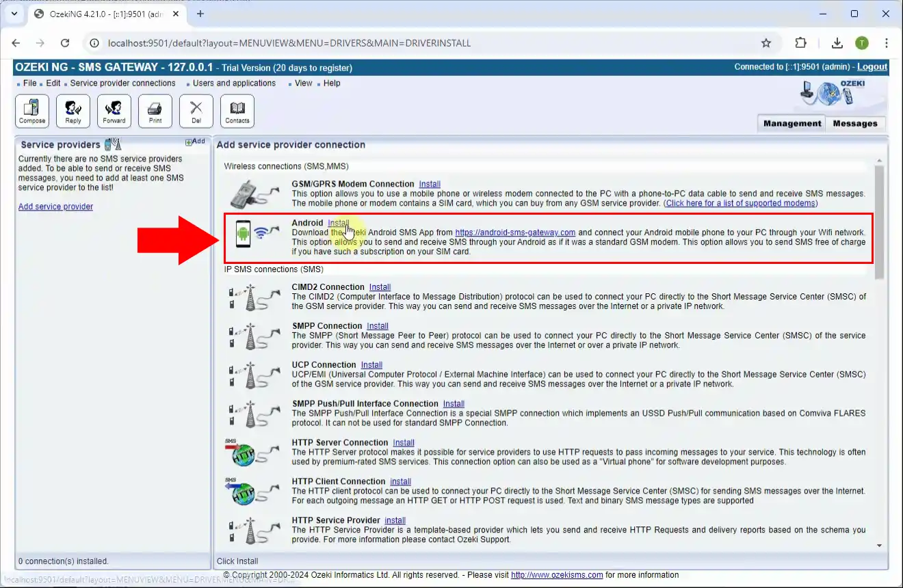Open the www.ozekisms.com footer link

coord(557,575)
